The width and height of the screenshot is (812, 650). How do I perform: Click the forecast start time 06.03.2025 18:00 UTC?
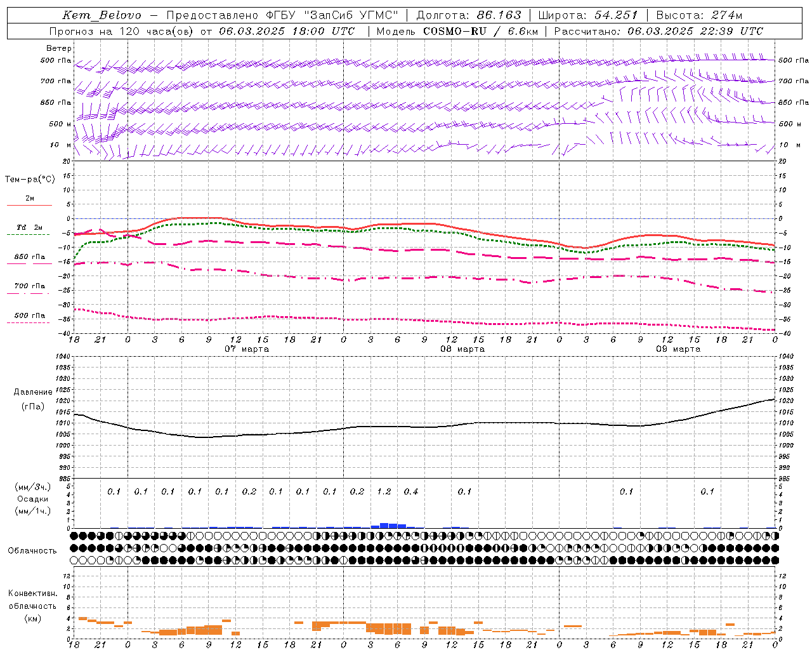tap(287, 31)
